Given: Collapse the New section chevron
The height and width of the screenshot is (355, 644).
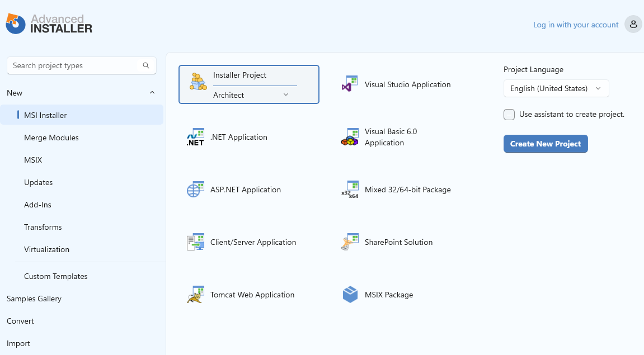Looking at the screenshot, I should pos(152,93).
